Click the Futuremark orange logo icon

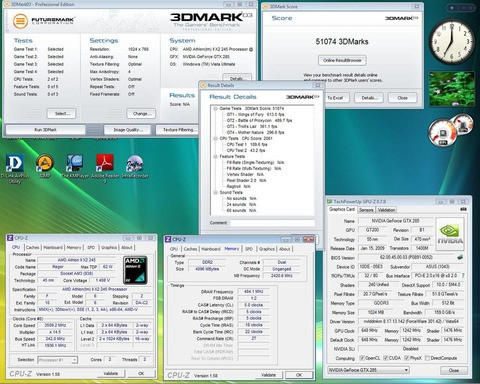[x=20, y=21]
